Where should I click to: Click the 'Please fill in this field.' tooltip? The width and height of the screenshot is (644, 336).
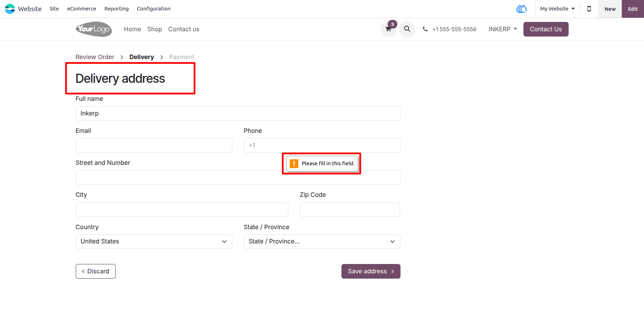pos(322,163)
